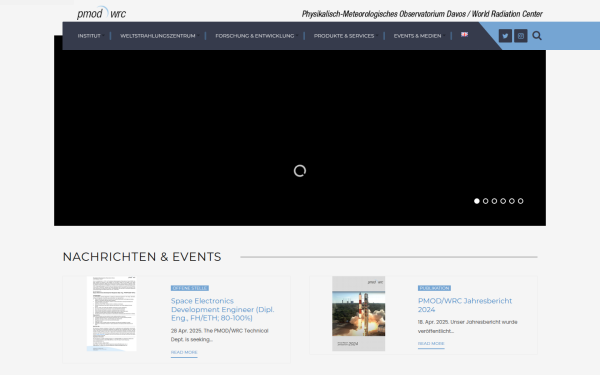Click READ MORE under the Space Electronics job
The height and width of the screenshot is (375, 600).
[184, 352]
